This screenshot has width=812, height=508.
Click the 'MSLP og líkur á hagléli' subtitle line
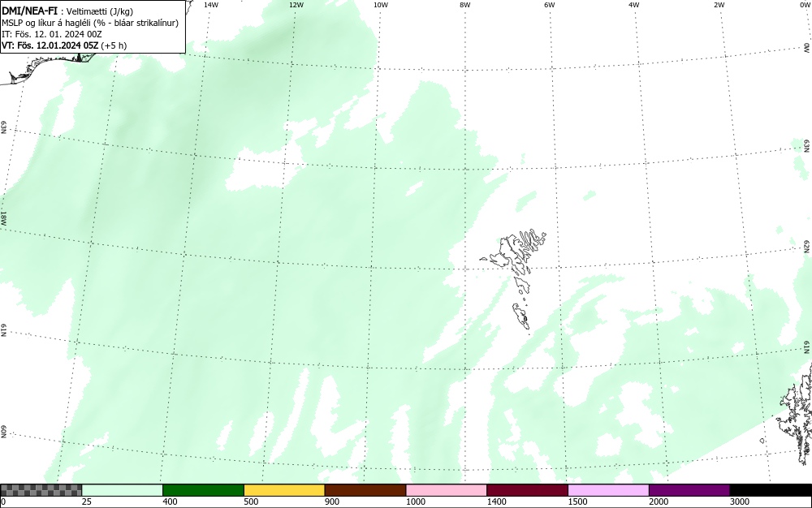pos(90,23)
